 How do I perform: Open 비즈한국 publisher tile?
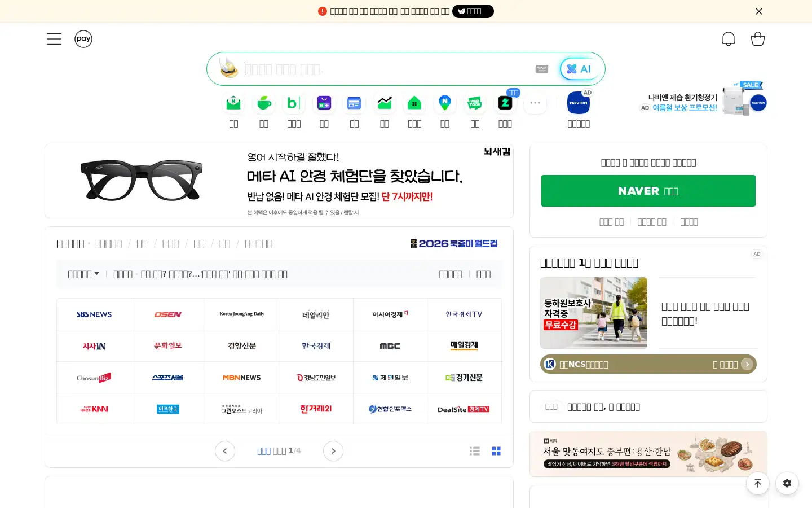tap(168, 409)
